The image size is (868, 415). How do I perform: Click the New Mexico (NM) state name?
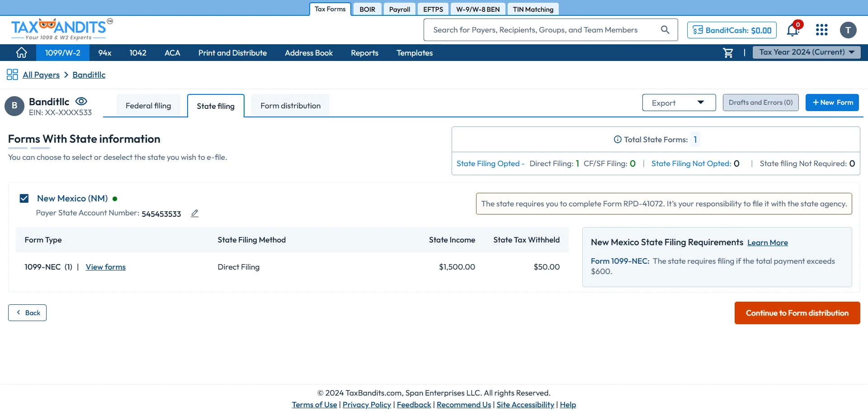72,198
